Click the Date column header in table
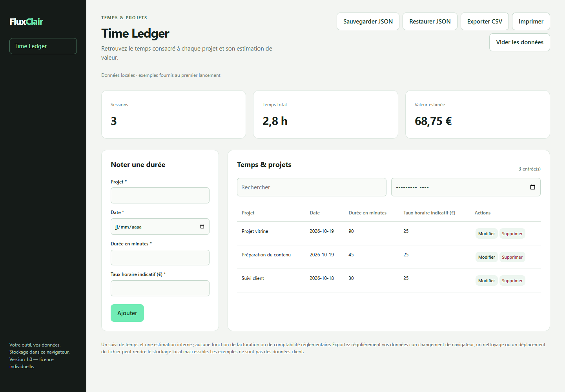 click(315, 213)
